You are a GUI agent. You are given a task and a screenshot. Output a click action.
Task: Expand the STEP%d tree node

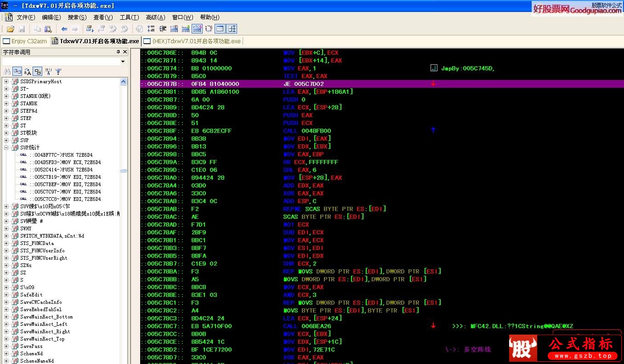pyautogui.click(x=6, y=111)
